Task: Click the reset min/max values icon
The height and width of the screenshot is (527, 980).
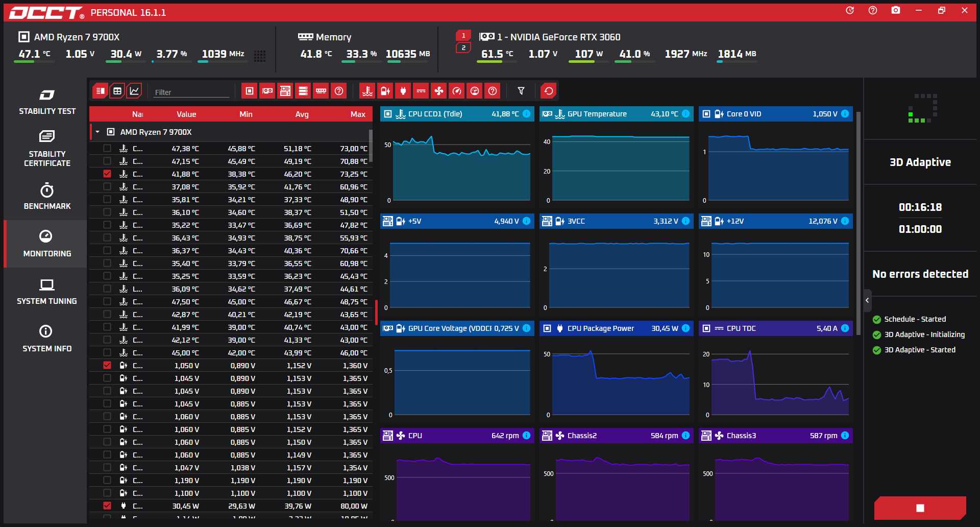Action: click(548, 91)
